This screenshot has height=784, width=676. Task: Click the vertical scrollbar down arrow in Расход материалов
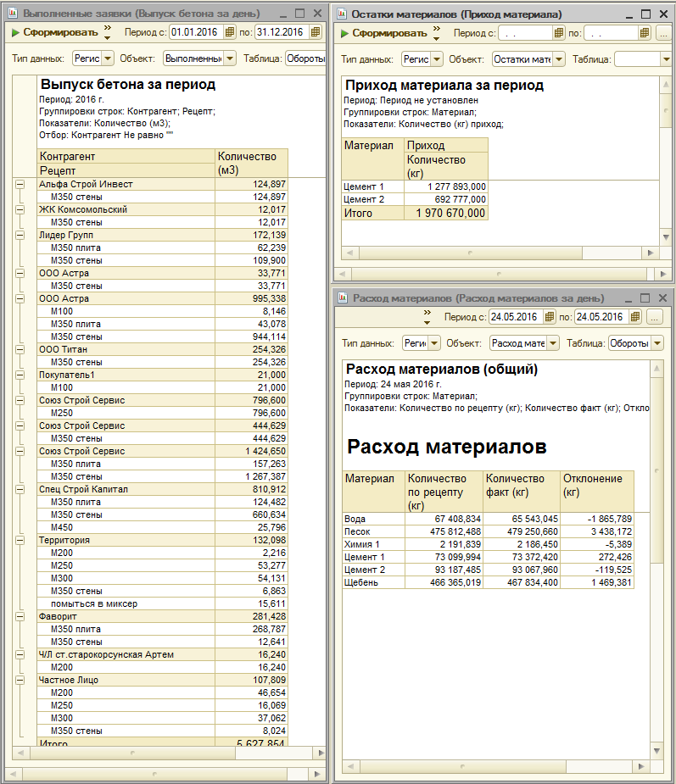click(x=656, y=751)
